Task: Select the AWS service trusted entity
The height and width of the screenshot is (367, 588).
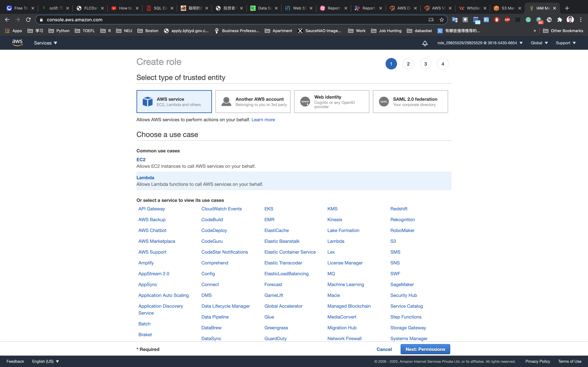Action: click(x=174, y=101)
